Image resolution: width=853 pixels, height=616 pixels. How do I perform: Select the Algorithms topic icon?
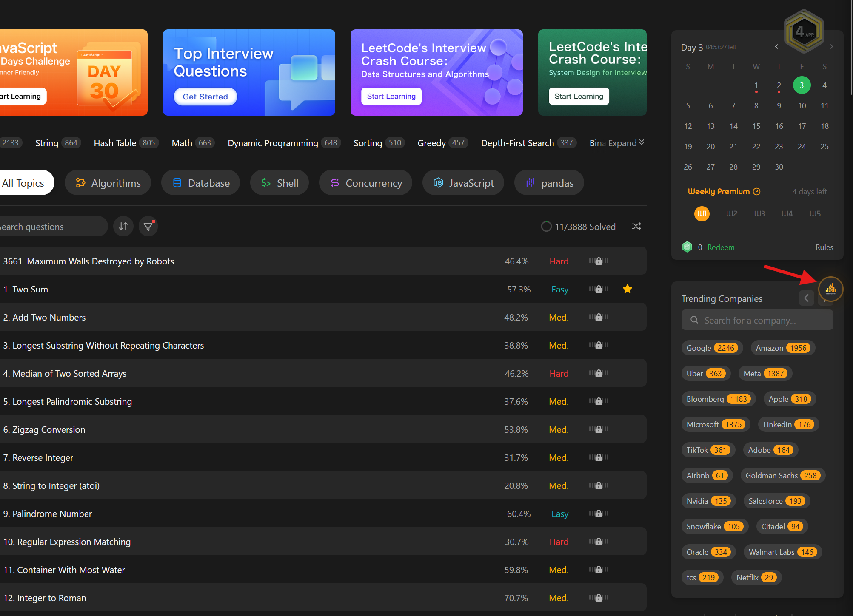tap(80, 183)
